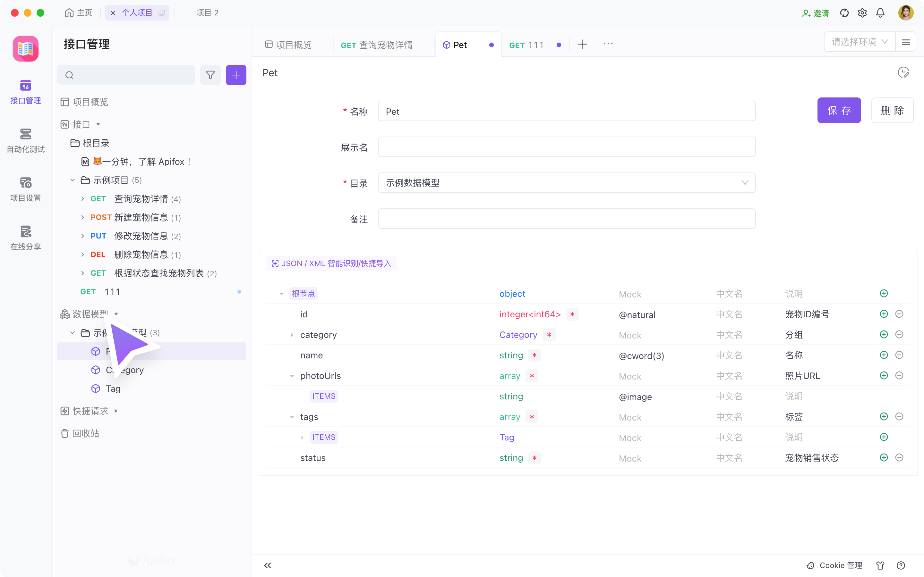
Task: Open the 请选择环境 environment dropdown
Action: [x=859, y=42]
